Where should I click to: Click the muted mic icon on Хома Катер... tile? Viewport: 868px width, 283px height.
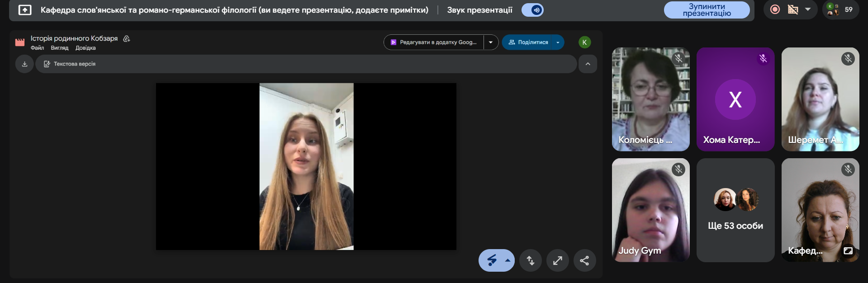coord(763,58)
